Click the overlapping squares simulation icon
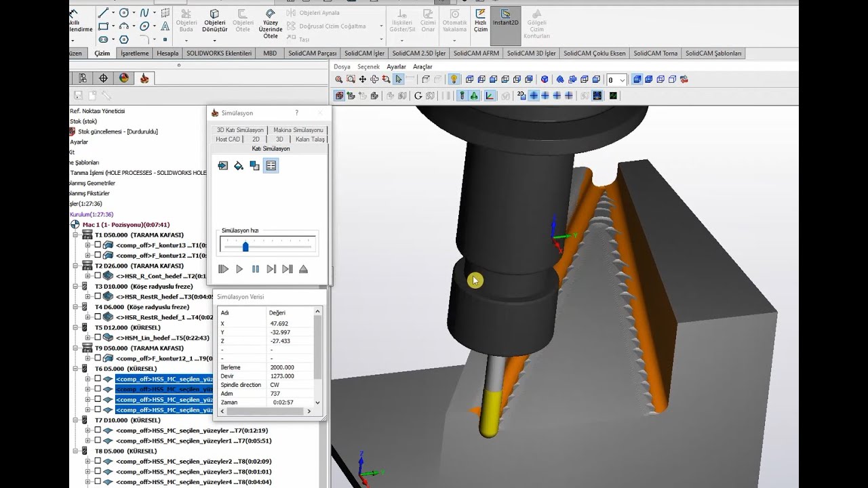The image size is (868, 488). point(254,165)
